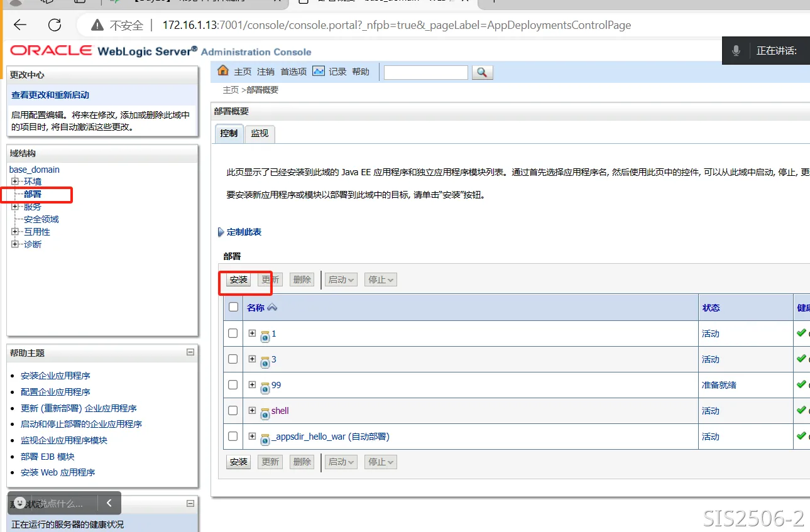Collapse chat bar with left chevron

coord(109,503)
